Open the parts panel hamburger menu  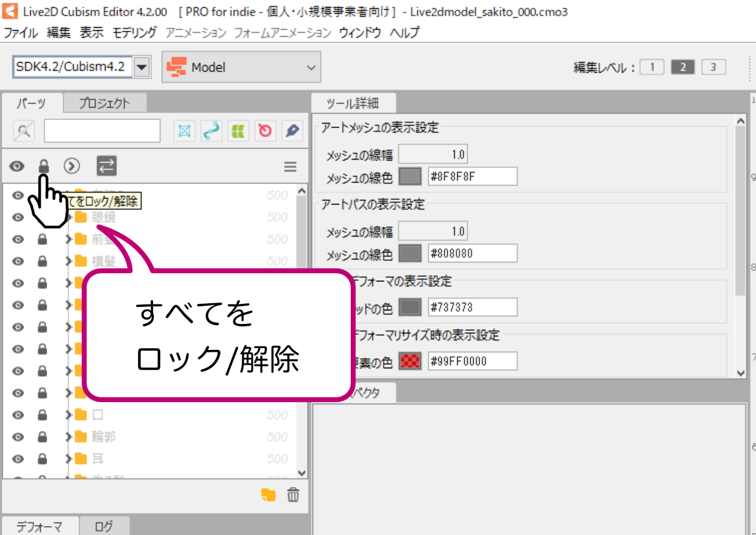(x=290, y=167)
